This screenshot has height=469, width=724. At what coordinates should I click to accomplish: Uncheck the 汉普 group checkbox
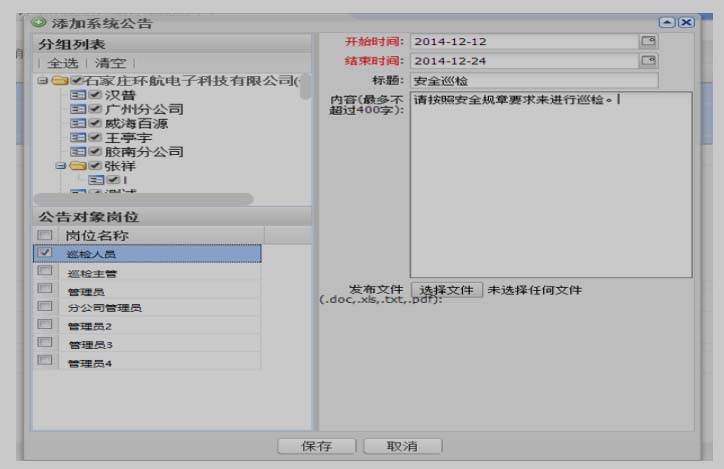pos(95,95)
